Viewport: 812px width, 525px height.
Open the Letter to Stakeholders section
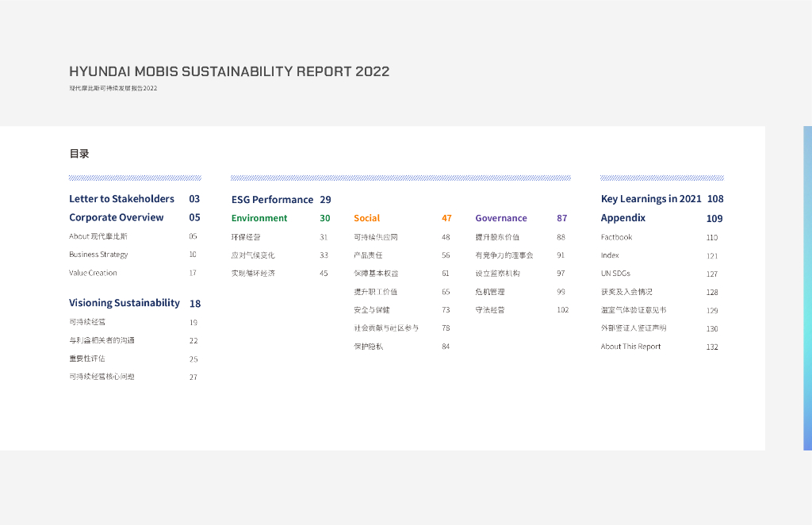[121, 199]
